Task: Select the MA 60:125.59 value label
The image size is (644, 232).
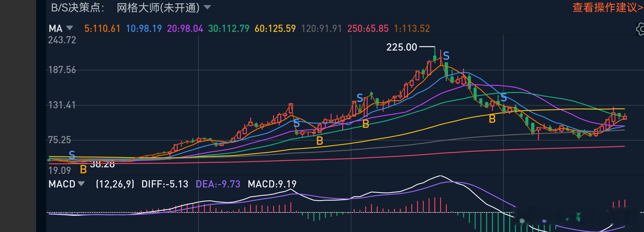Action: tap(275, 29)
